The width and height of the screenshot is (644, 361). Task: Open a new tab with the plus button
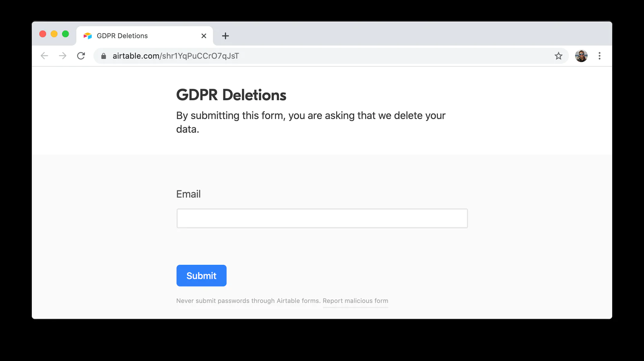point(225,36)
